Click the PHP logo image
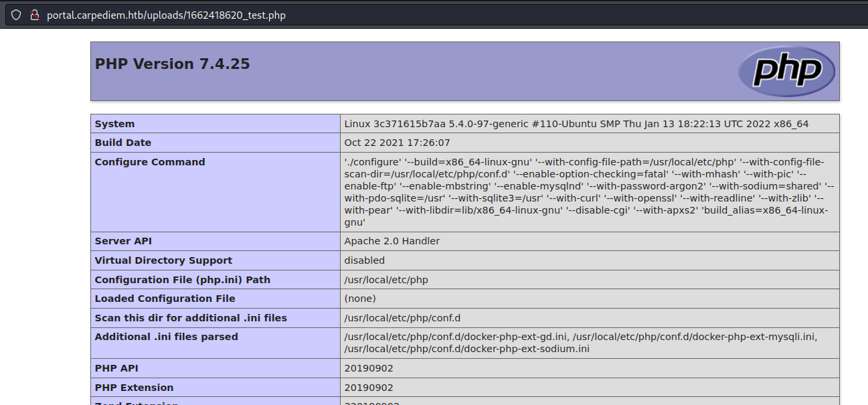This screenshot has height=405, width=868. tap(786, 71)
